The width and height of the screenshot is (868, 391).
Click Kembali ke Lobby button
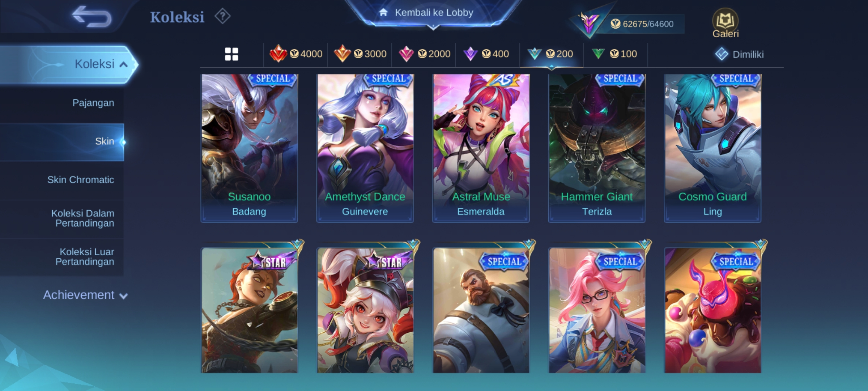click(x=434, y=13)
